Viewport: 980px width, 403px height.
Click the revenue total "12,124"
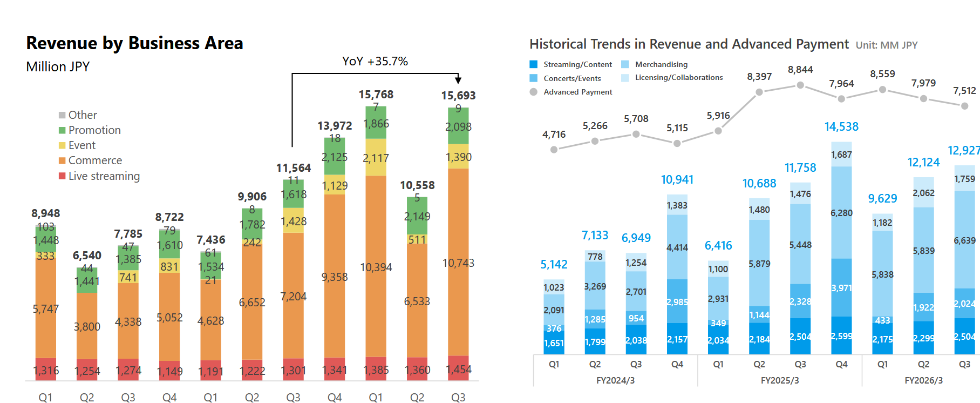923,163
